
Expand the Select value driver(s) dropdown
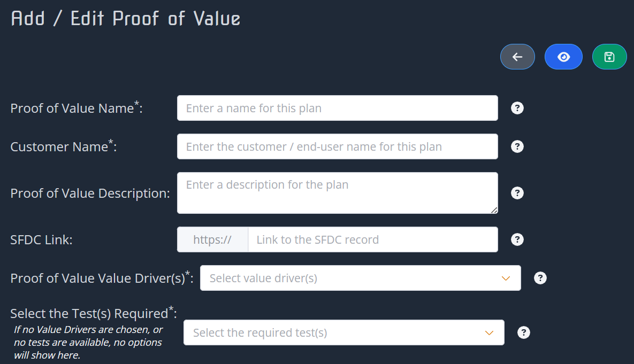click(x=360, y=278)
